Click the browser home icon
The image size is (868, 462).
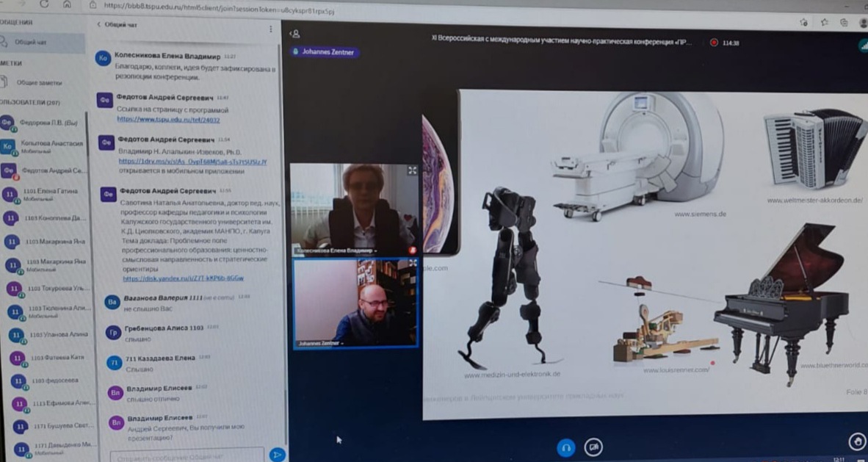[x=67, y=4]
